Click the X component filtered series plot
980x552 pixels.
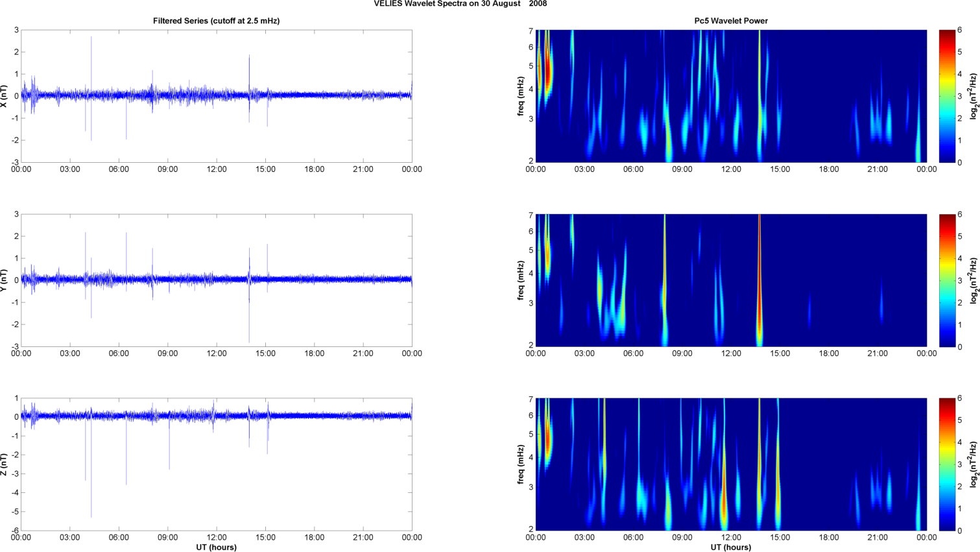217,96
